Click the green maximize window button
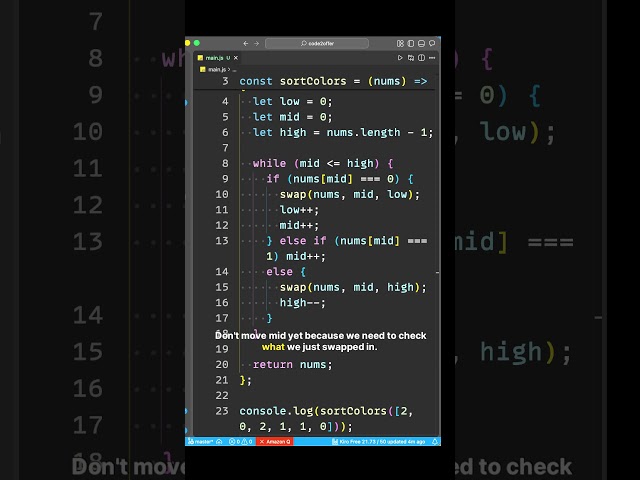Image resolution: width=640 pixels, height=480 pixels. [x=197, y=43]
